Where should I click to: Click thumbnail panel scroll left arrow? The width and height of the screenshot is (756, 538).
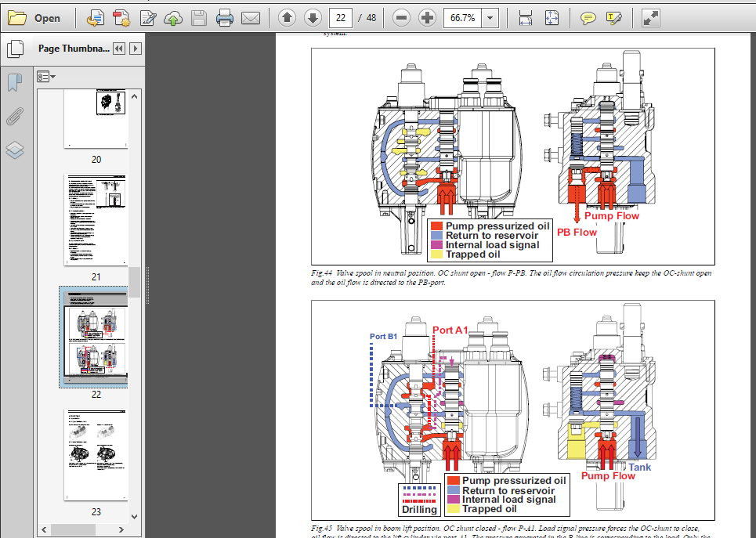(44, 529)
